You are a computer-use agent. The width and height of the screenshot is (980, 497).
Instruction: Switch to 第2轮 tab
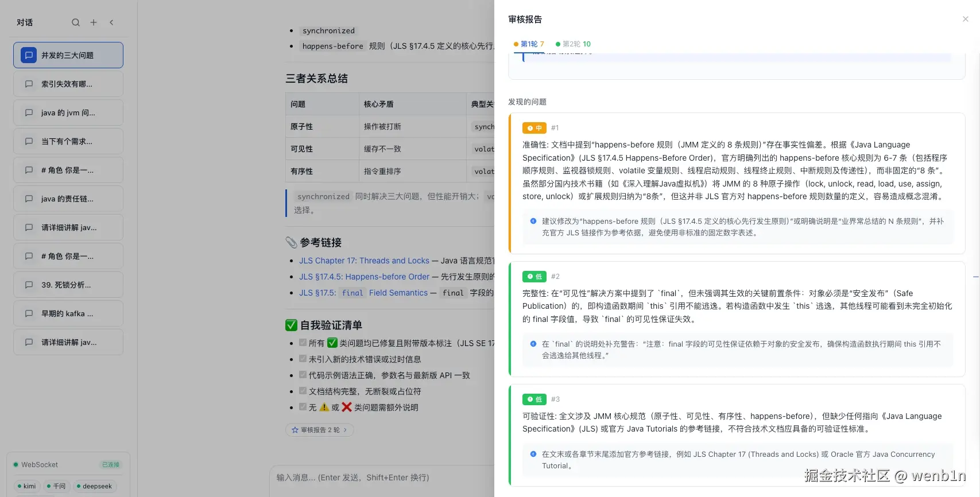click(x=573, y=44)
